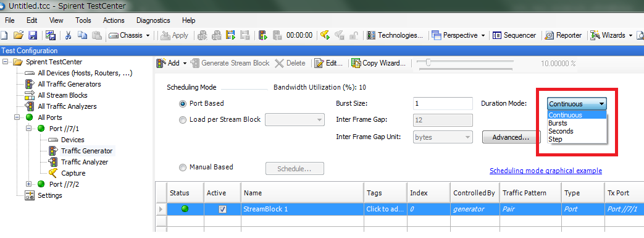Choose Step in Duration Mode list

577,139
